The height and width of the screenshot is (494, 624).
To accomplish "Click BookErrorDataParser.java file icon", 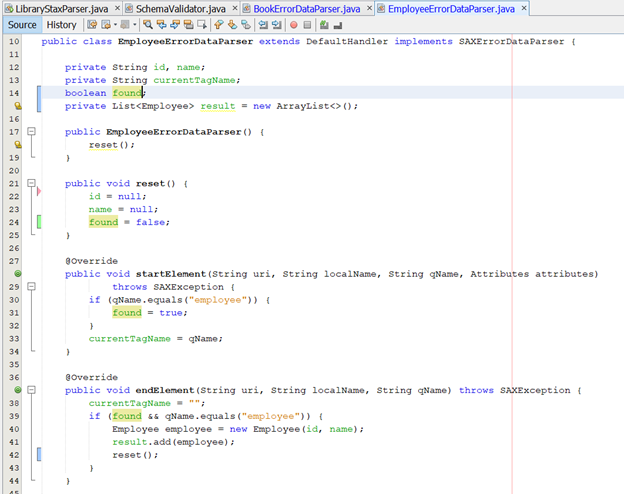I will 246,9.
